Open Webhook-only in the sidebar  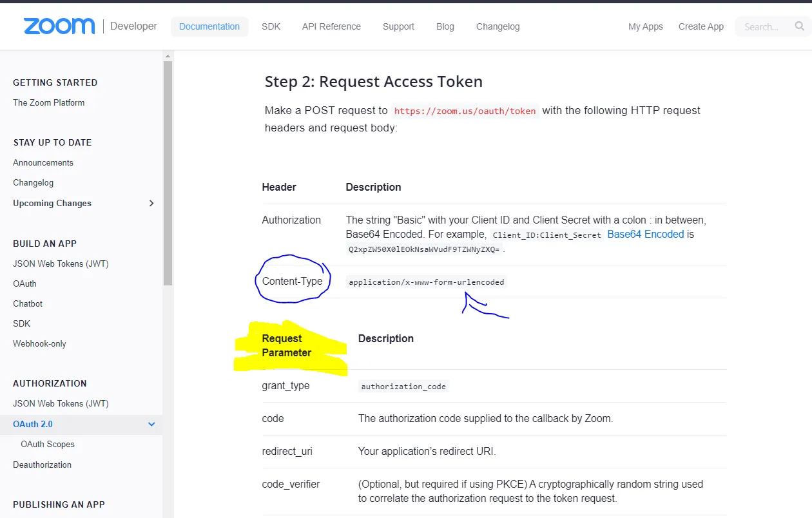[x=39, y=343]
